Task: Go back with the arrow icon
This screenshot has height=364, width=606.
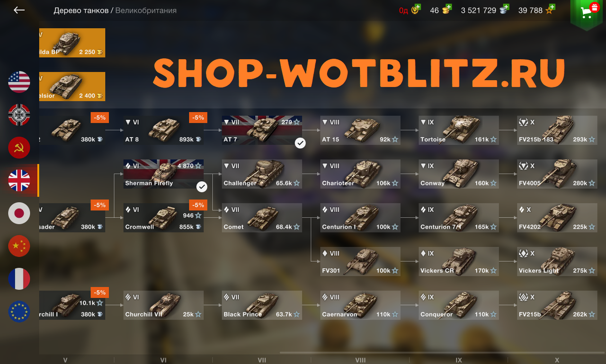Action: [19, 10]
